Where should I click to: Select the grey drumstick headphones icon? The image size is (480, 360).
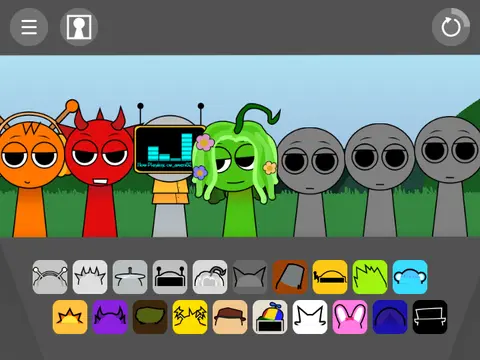click(x=50, y=277)
